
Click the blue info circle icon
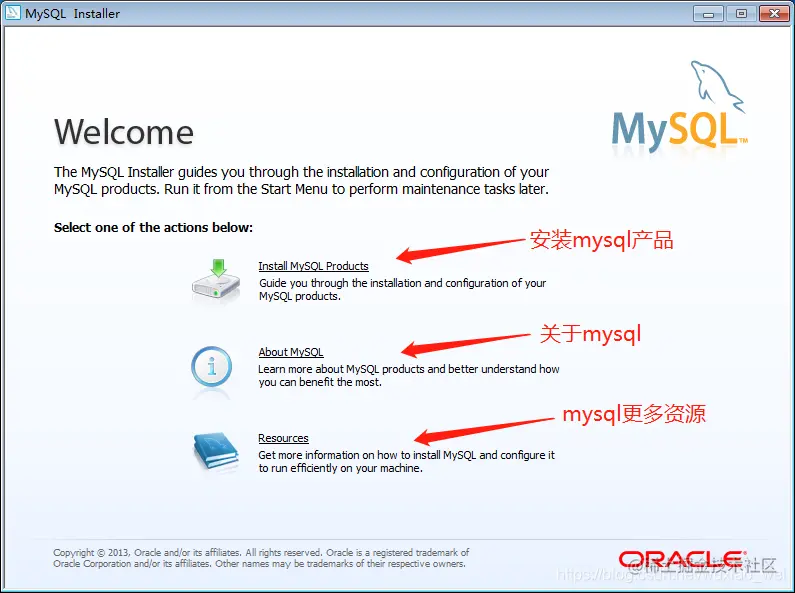(x=211, y=366)
